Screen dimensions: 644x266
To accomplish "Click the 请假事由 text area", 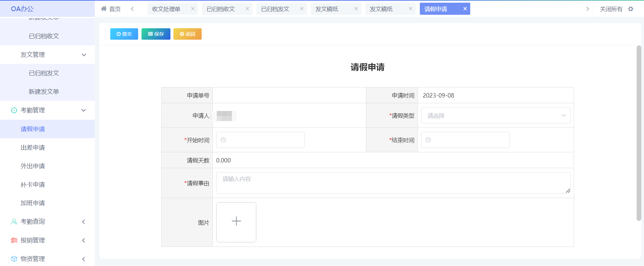I will (393, 183).
